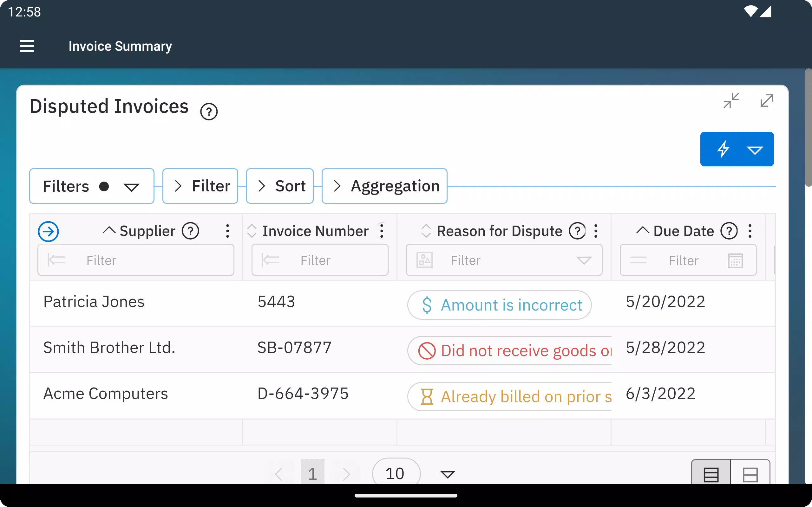The image size is (812, 507).
Task: Expand the Reason for Dispute filter dropdown
Action: (584, 260)
